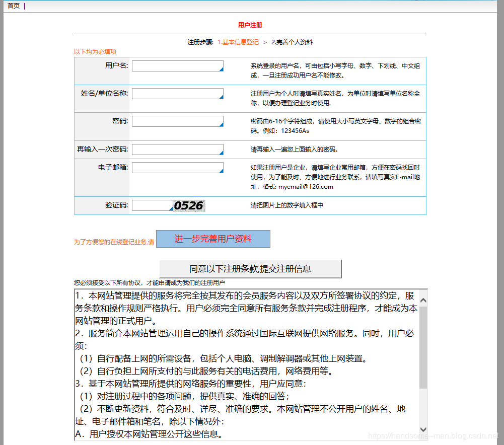This screenshot has width=504, height=445.
Task: Click agreement clause 1 in the terms box
Action: [x=246, y=308]
